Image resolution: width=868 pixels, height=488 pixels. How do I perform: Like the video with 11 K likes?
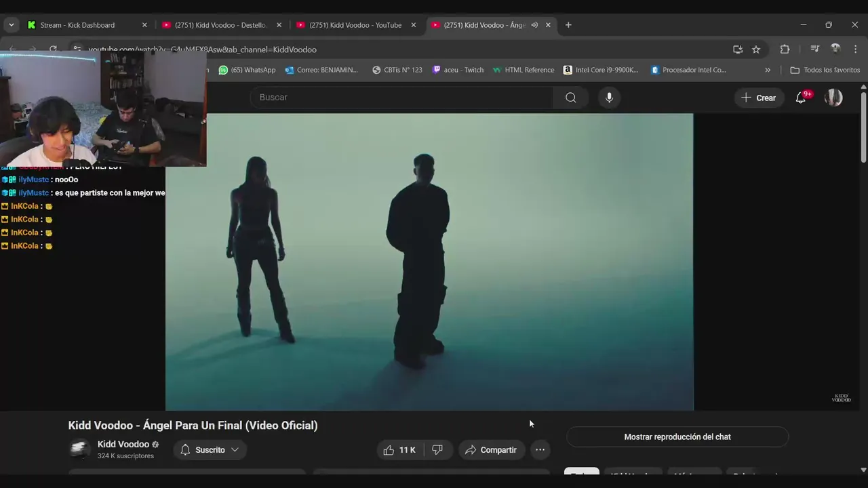pyautogui.click(x=400, y=450)
